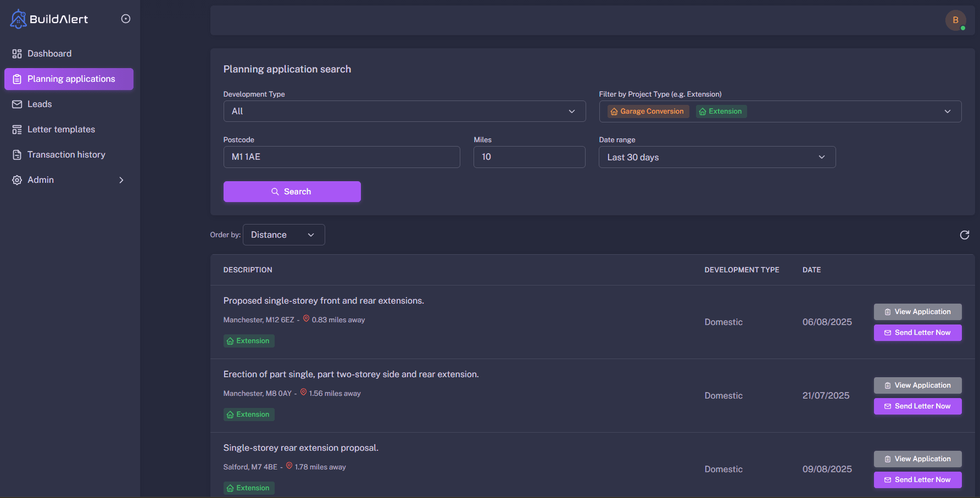Open the Order by Distance dropdown

point(283,235)
